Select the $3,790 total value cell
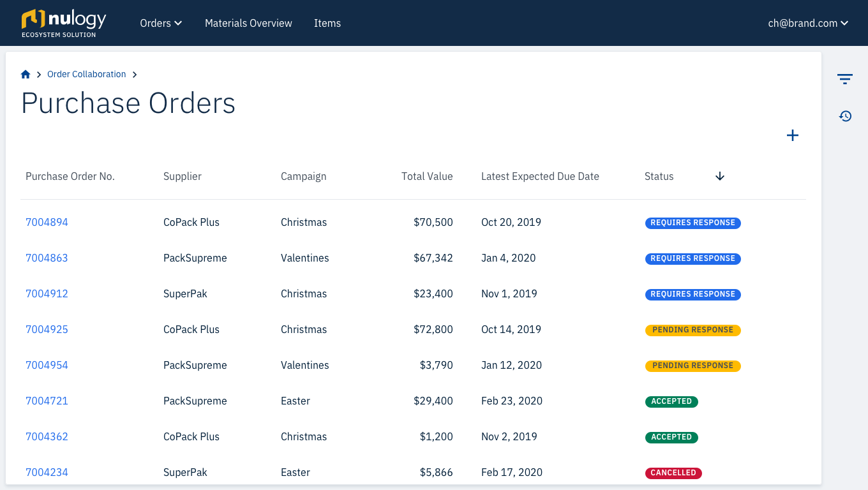Image resolution: width=868 pixels, height=490 pixels. click(x=437, y=365)
